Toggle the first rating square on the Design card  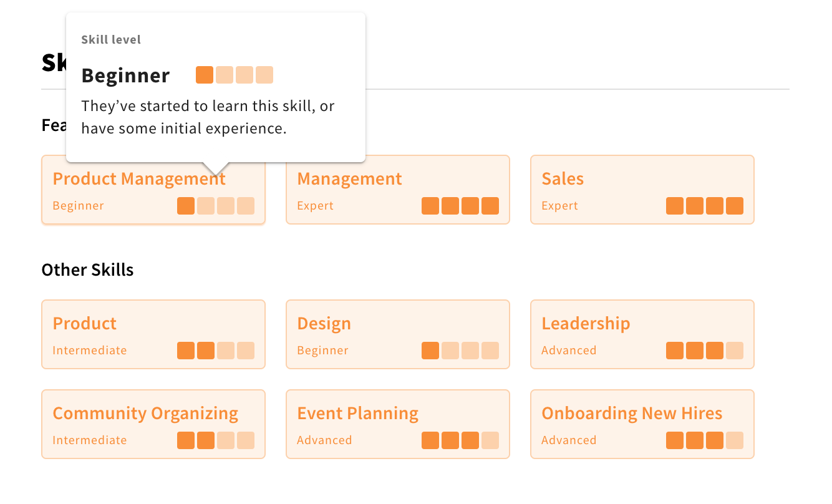tap(430, 351)
